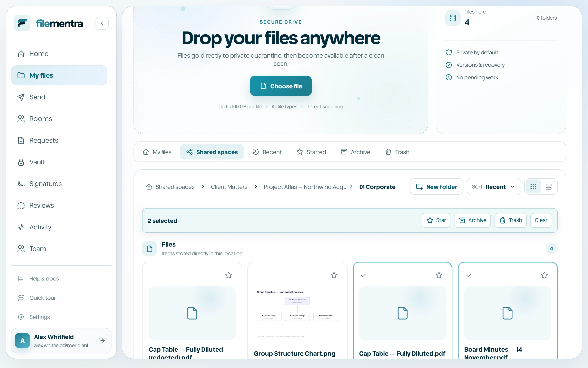Switch to list view layout
The width and height of the screenshot is (588, 368).
(548, 187)
